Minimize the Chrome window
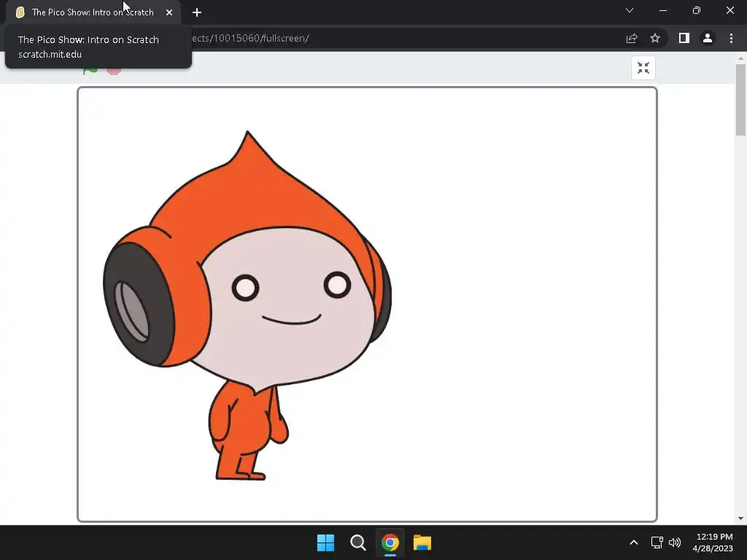This screenshot has height=560, width=747. click(662, 10)
